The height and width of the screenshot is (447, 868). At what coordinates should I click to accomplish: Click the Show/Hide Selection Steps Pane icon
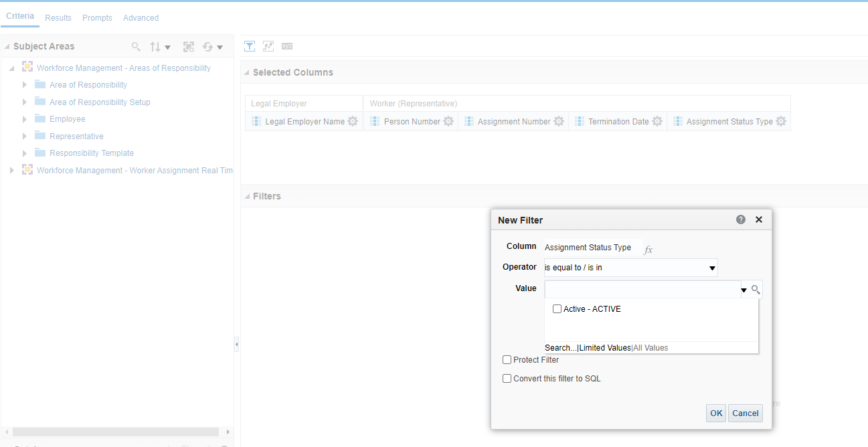pos(268,46)
